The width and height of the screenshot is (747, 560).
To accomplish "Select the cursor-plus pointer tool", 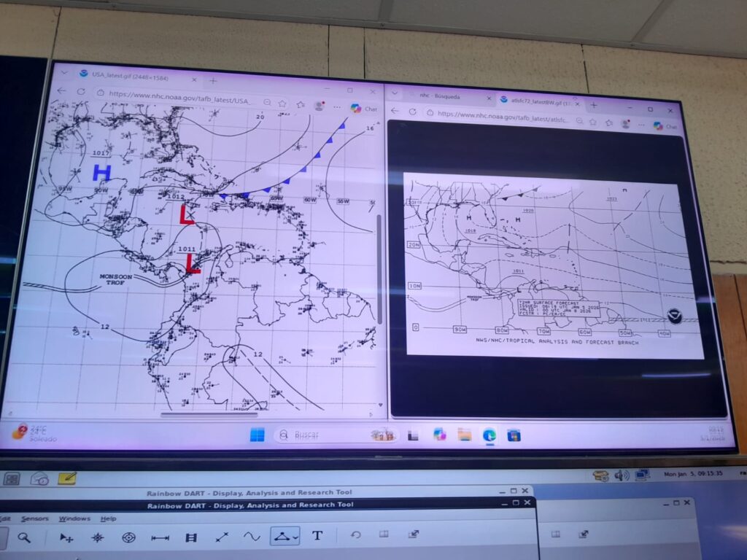I will click(x=66, y=537).
